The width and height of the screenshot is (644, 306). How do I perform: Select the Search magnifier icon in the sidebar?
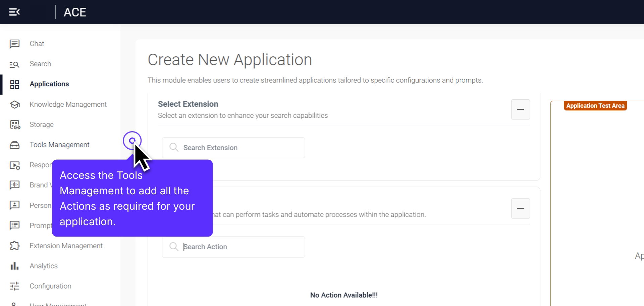point(14,64)
